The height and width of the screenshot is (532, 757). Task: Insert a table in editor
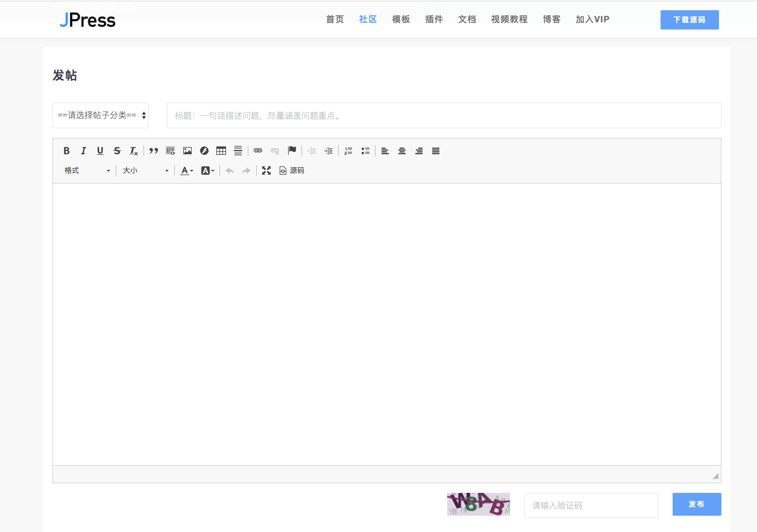pos(221,151)
